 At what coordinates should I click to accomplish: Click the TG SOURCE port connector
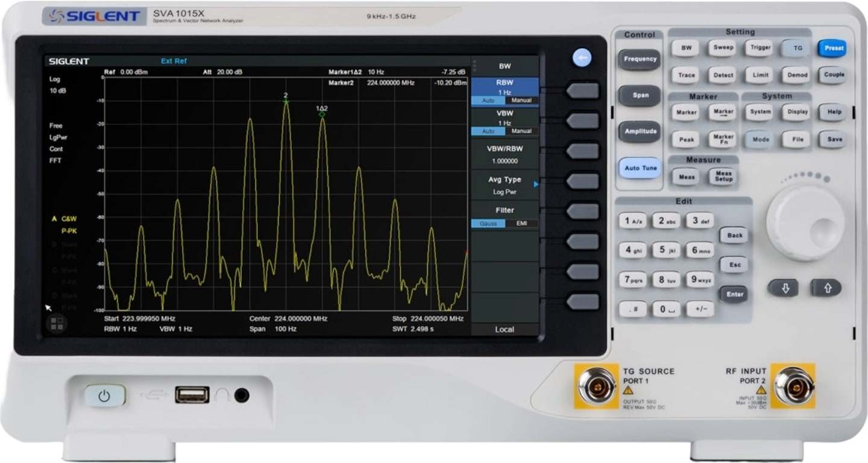point(596,386)
